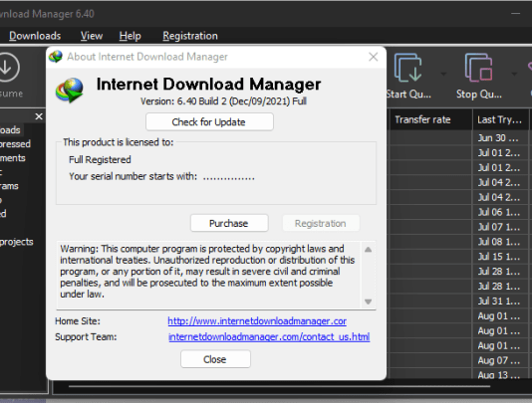Click the Start Queue toolbar icon
This screenshot has height=403, width=532.
(x=407, y=68)
